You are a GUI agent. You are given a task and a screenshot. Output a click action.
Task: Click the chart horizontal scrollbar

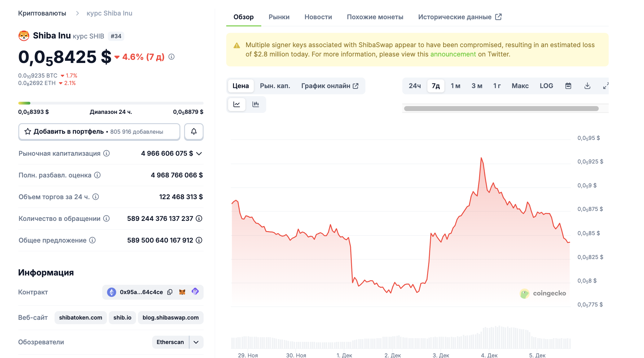(x=501, y=109)
